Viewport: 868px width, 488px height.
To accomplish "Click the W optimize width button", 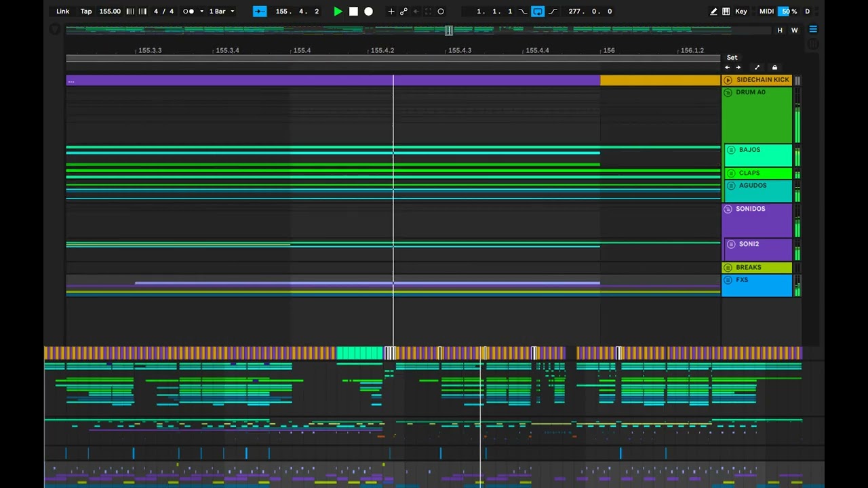I will click(x=794, y=30).
